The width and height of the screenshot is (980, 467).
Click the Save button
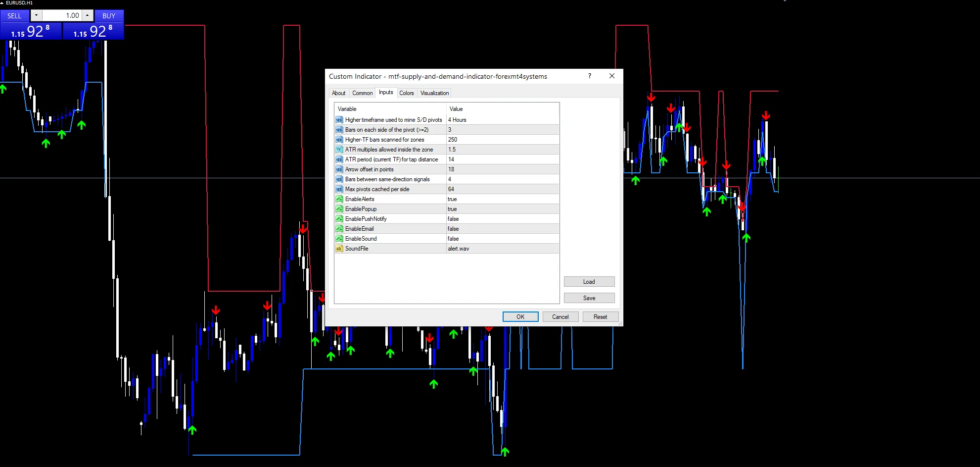[589, 298]
